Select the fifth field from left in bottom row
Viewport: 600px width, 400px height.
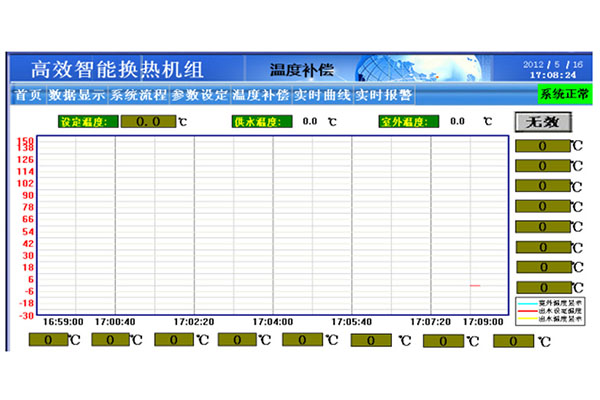302,340
